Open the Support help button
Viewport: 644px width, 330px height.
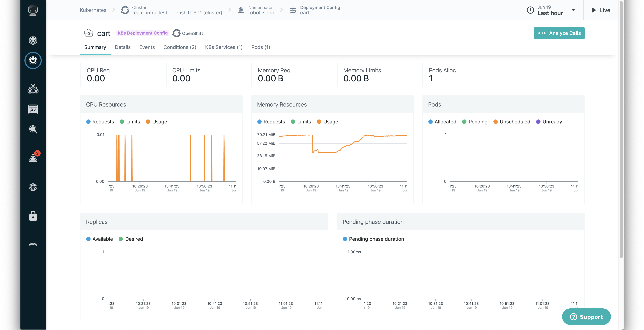click(x=586, y=317)
